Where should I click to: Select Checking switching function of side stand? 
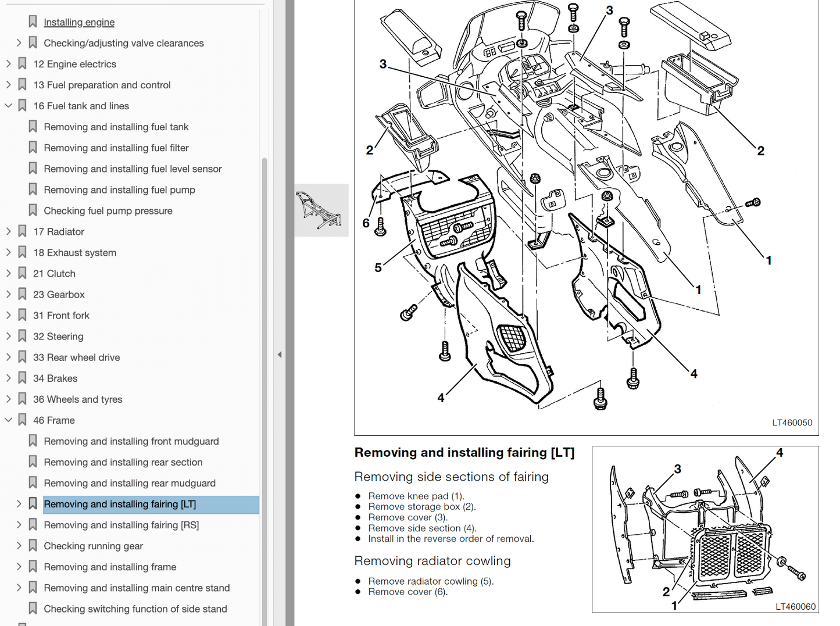click(x=135, y=609)
